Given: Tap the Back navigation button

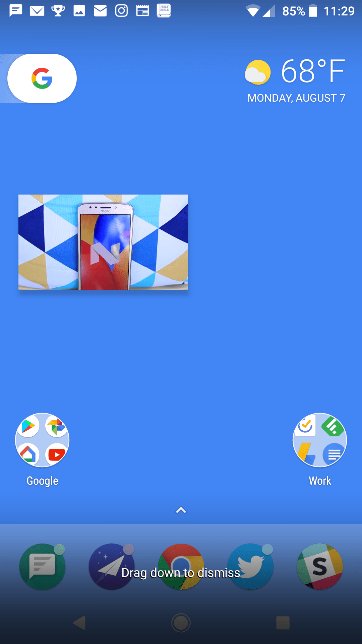Looking at the screenshot, I should (x=79, y=623).
